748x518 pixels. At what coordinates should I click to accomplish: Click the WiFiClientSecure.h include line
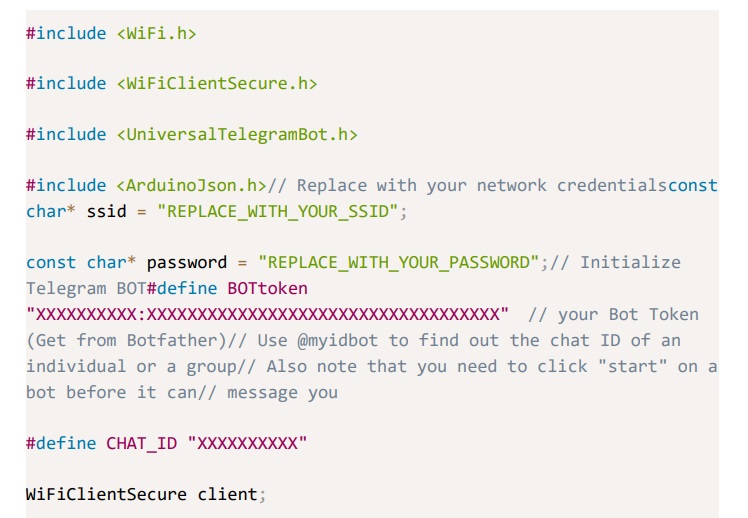coord(170,83)
